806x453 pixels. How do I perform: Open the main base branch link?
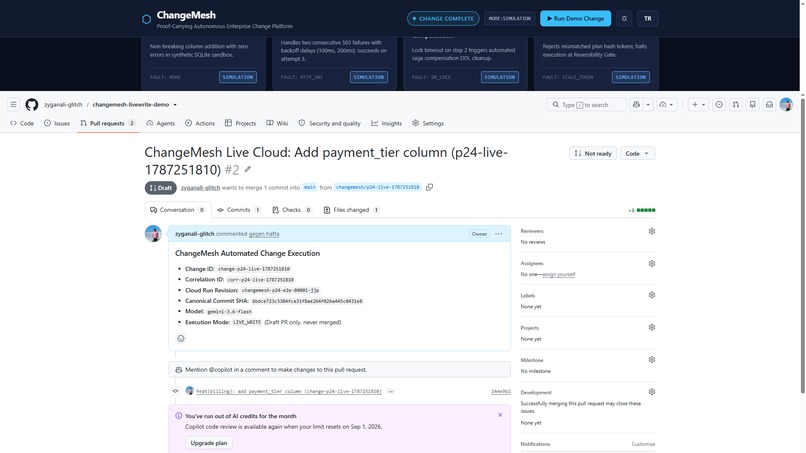click(309, 187)
